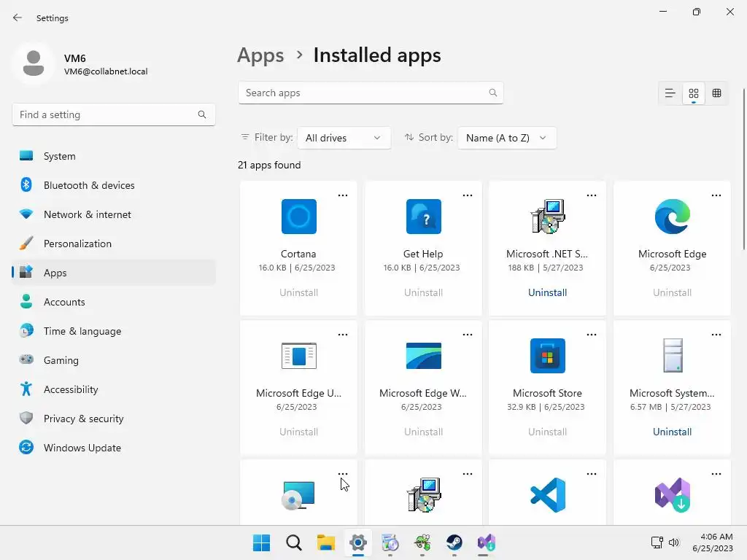
Task: Switch to grid view layout
Action: pyautogui.click(x=693, y=93)
